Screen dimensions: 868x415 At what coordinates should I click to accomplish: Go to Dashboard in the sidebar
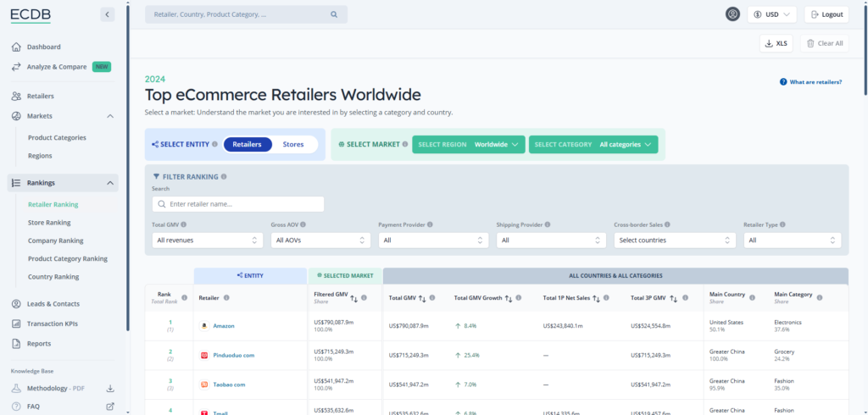pyautogui.click(x=43, y=47)
